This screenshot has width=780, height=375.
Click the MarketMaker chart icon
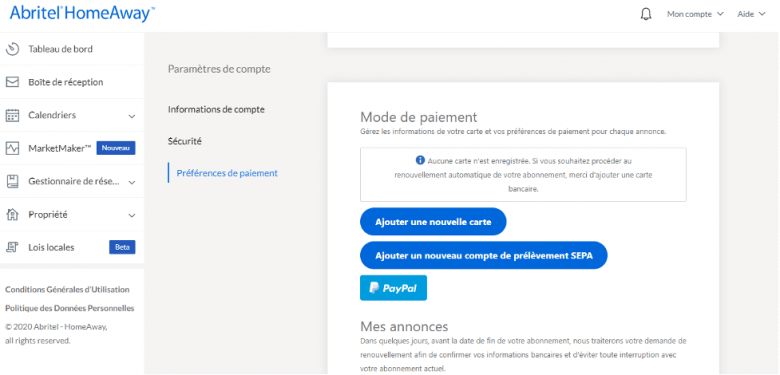coord(12,148)
